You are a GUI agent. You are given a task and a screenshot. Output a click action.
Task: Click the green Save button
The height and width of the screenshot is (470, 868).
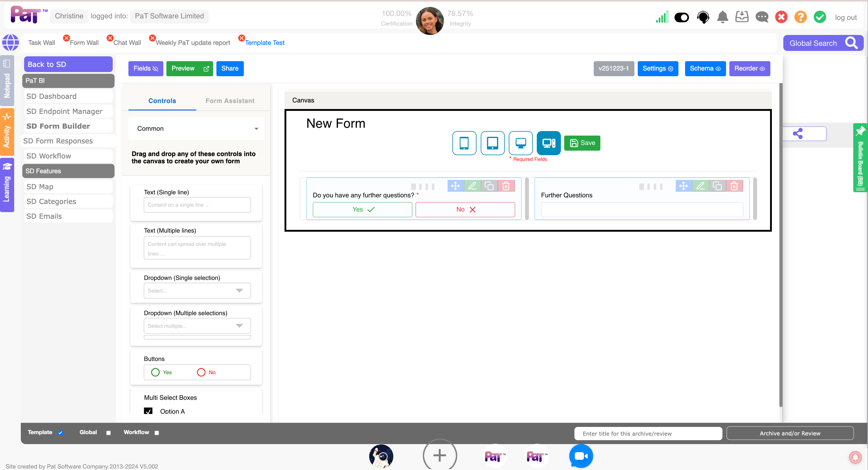pos(582,143)
